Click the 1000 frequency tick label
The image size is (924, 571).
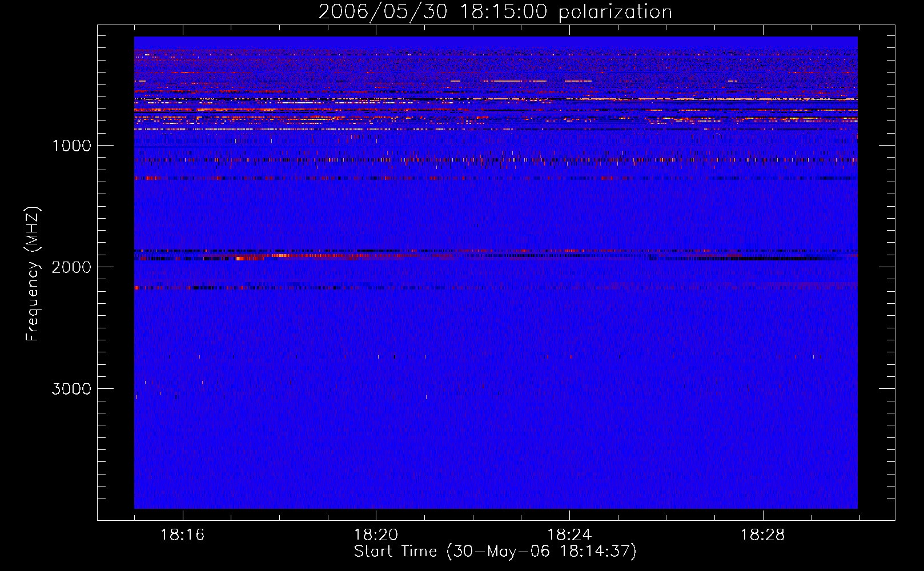click(71, 146)
